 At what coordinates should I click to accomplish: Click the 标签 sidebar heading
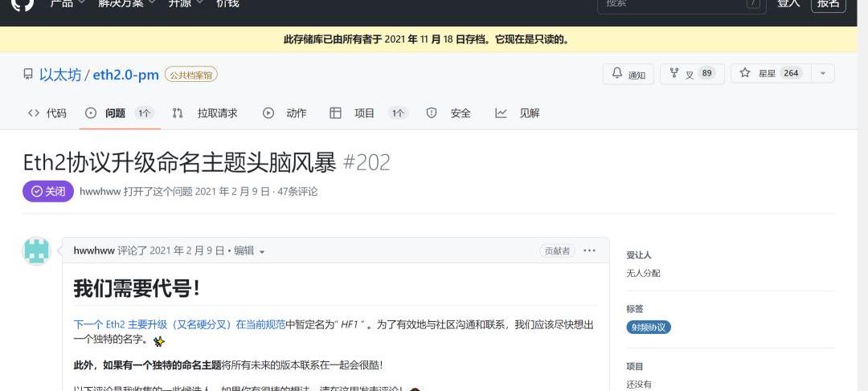tap(635, 308)
